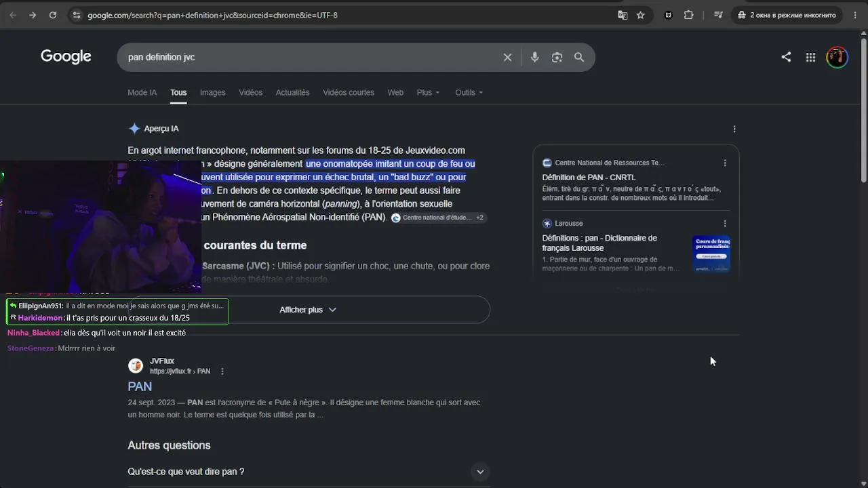
Task: Open the Actualités tab
Action: (x=292, y=92)
